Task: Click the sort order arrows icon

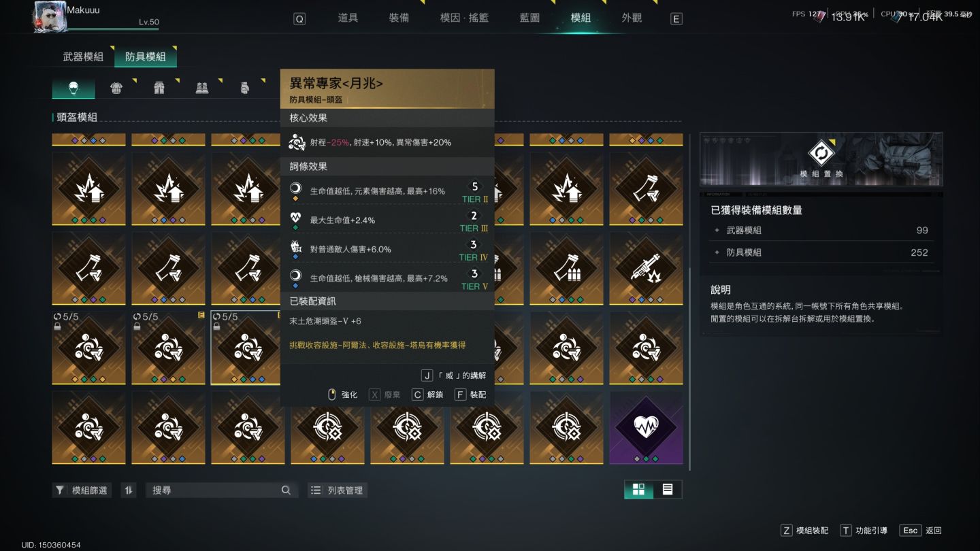Action: point(129,490)
